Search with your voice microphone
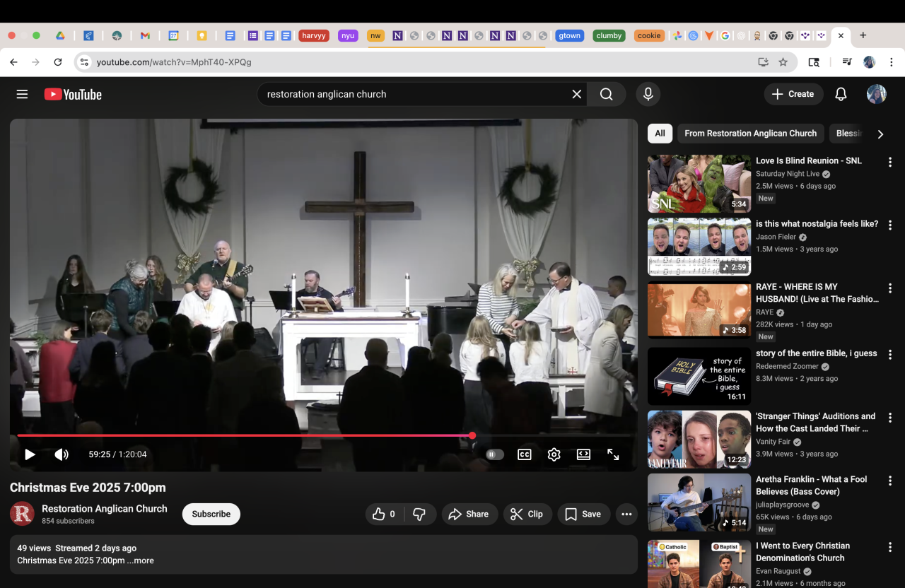This screenshot has width=905, height=588. [x=648, y=94]
